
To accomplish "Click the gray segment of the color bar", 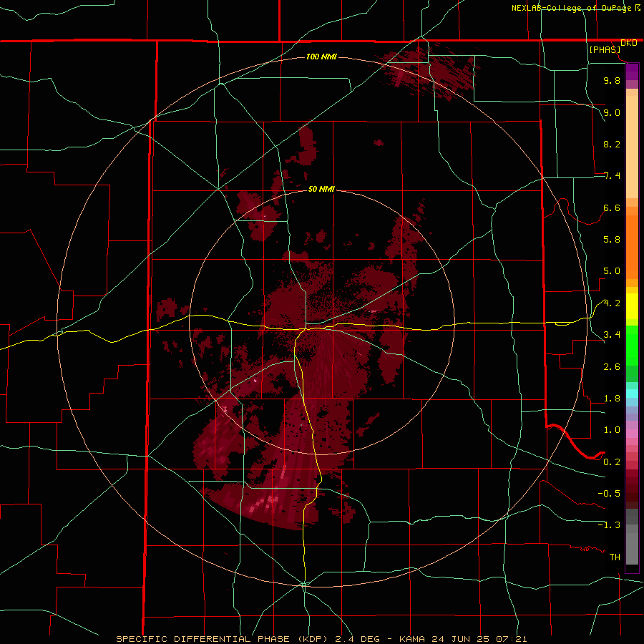I will click(632, 537).
